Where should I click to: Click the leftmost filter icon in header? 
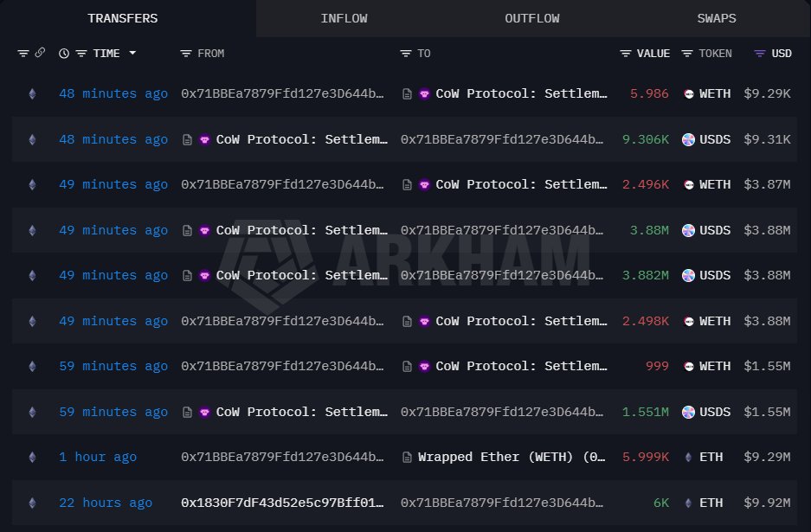23,54
